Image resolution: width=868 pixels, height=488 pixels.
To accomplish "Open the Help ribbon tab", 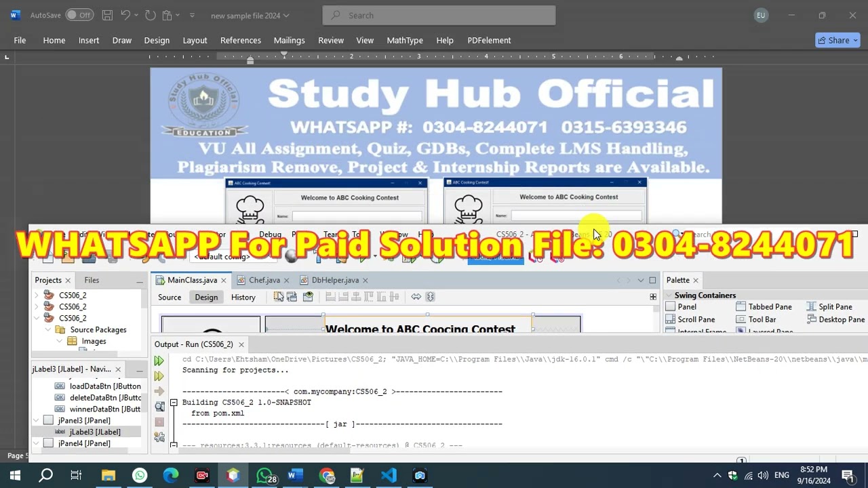I will pos(445,40).
